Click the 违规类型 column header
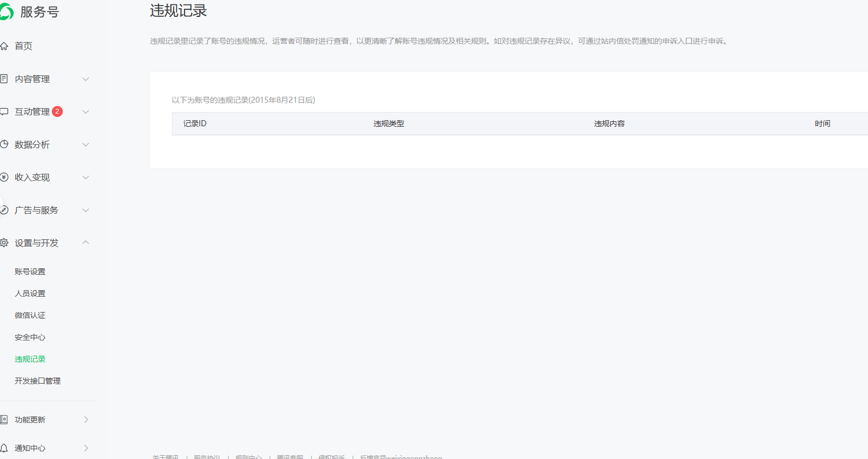868x459 pixels. 389,123
